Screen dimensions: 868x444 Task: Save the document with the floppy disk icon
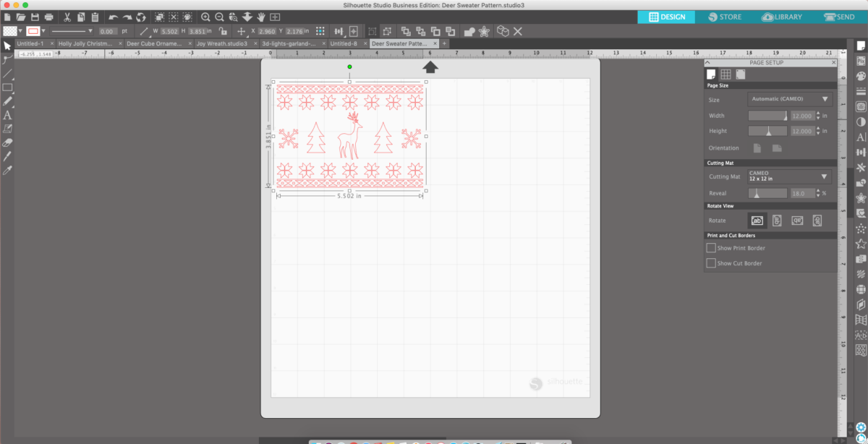[35, 17]
